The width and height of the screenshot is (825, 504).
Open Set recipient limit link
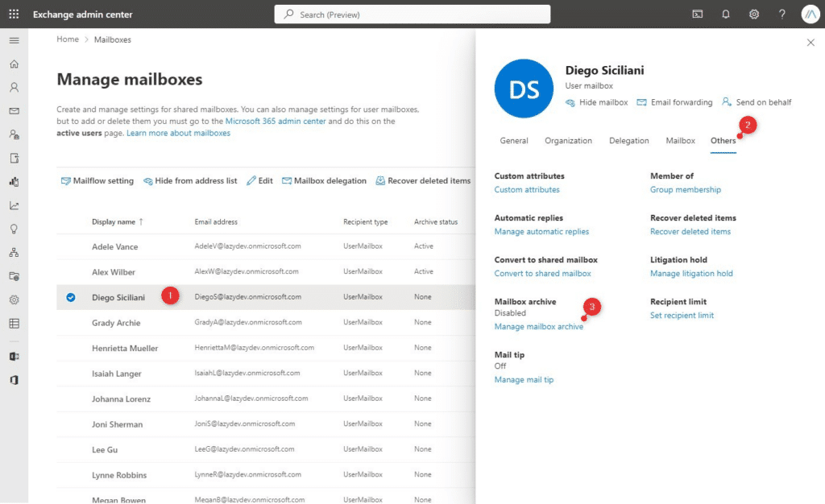(x=682, y=316)
